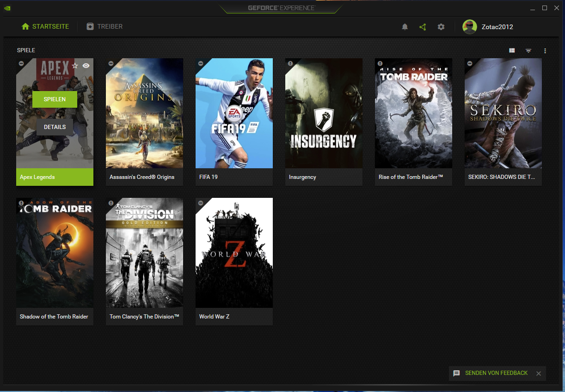Screen dimensions: 565x392
Task: Go to the Startseite tab
Action: (45, 27)
